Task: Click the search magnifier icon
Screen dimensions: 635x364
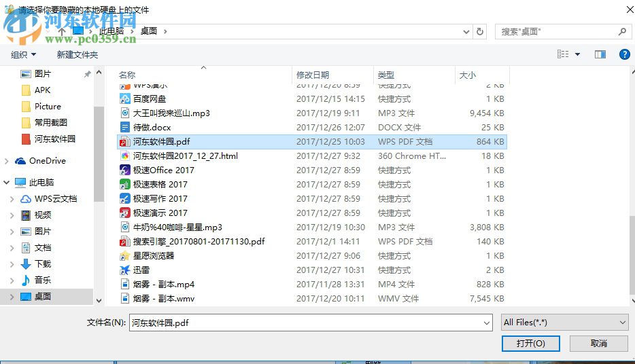Action: (x=623, y=31)
